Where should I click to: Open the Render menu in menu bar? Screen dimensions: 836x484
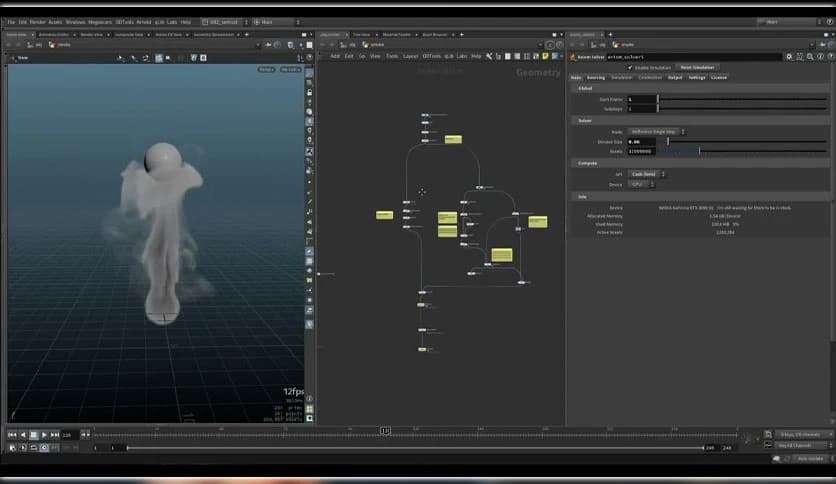36,21
